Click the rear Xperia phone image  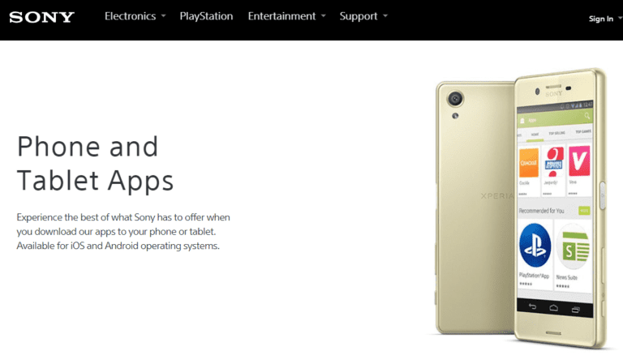pos(475,208)
